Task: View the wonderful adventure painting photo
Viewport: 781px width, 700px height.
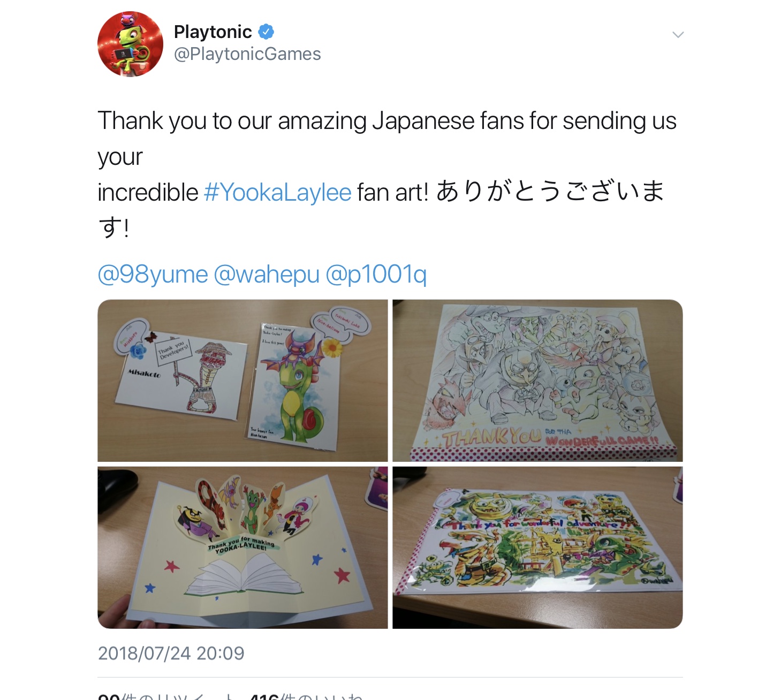Action: click(x=537, y=547)
